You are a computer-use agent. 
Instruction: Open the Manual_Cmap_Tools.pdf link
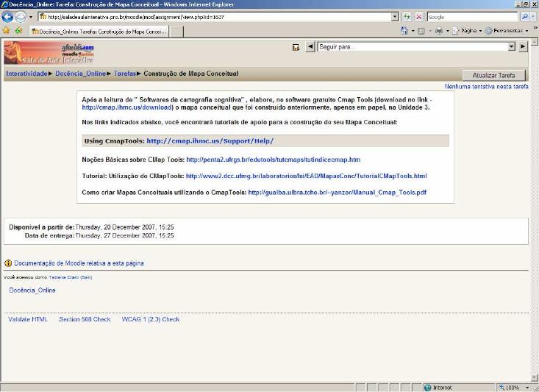tap(337, 193)
